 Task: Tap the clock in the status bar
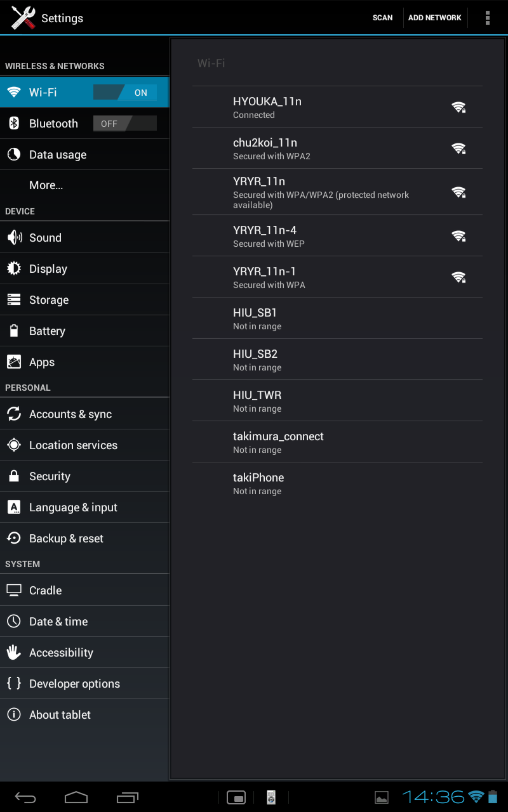coord(433,797)
